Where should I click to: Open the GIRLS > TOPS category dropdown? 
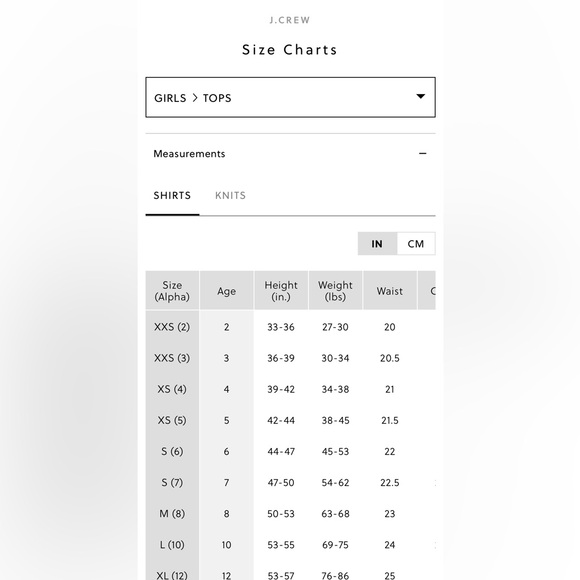coord(290,97)
